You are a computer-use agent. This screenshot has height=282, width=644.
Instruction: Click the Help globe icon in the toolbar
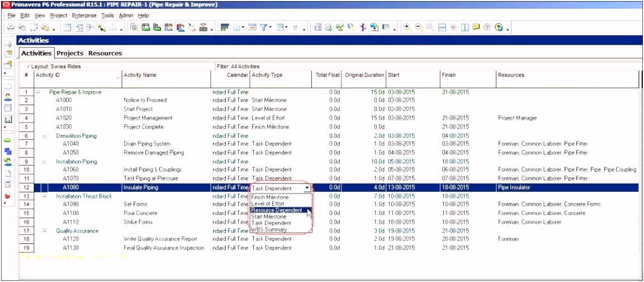point(499,27)
